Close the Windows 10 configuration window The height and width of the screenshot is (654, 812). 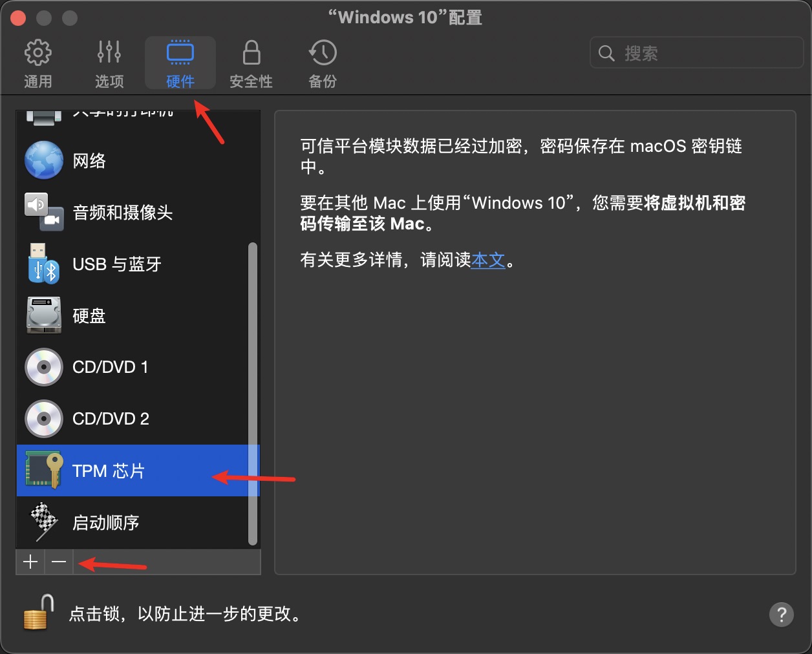click(18, 18)
